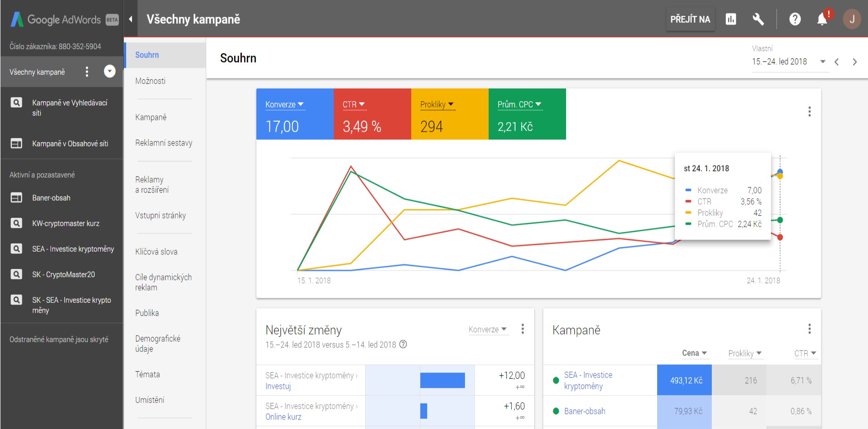Click the 79,93 Kč cost cell
Screen dimensions: 868x429
(x=684, y=411)
